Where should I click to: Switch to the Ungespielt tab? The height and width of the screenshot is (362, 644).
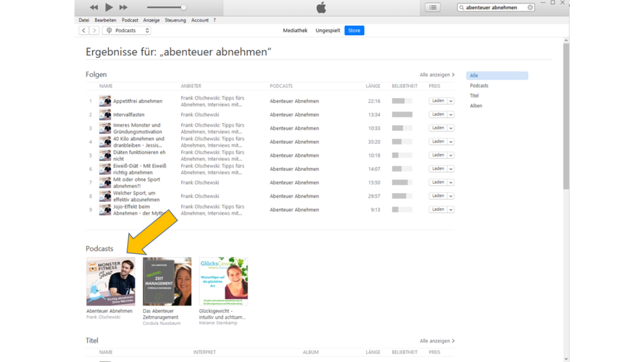point(328,30)
